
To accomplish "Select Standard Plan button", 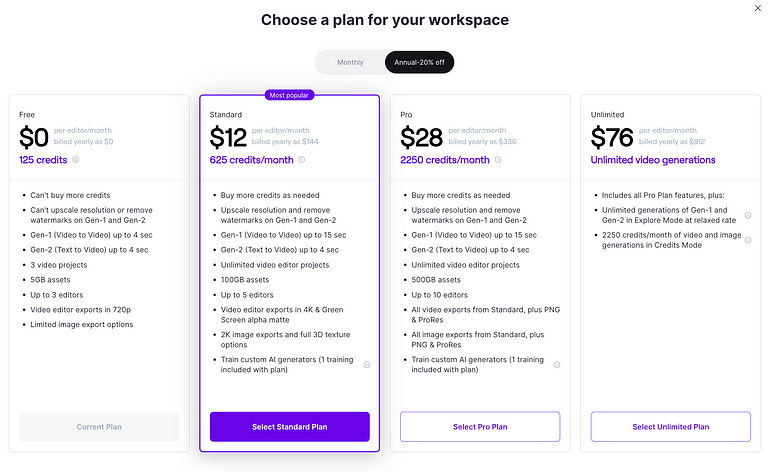I will pos(290,427).
